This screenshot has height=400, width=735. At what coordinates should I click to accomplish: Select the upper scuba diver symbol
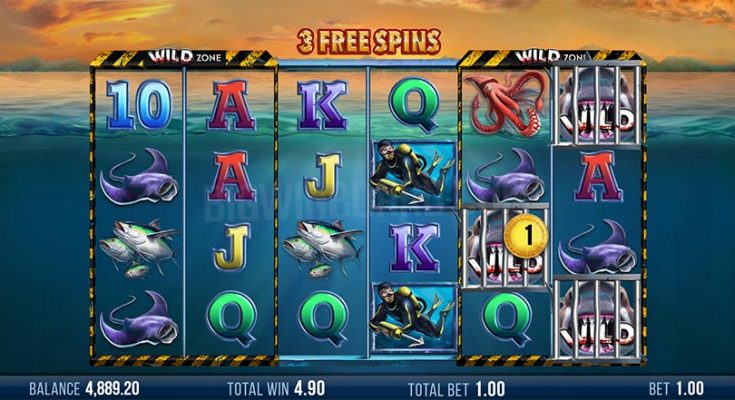(x=413, y=174)
